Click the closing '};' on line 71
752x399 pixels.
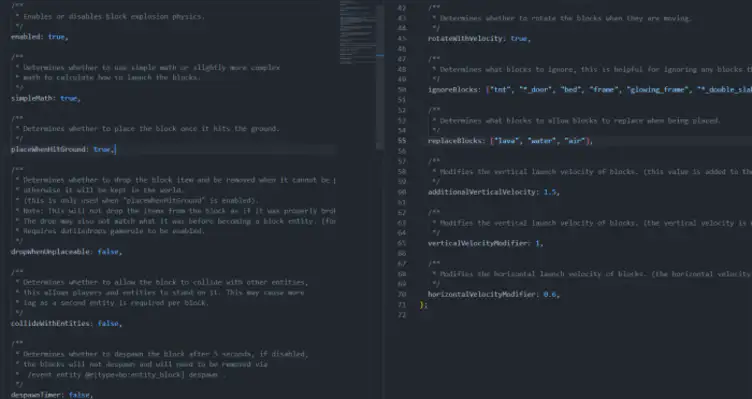[x=423, y=305]
